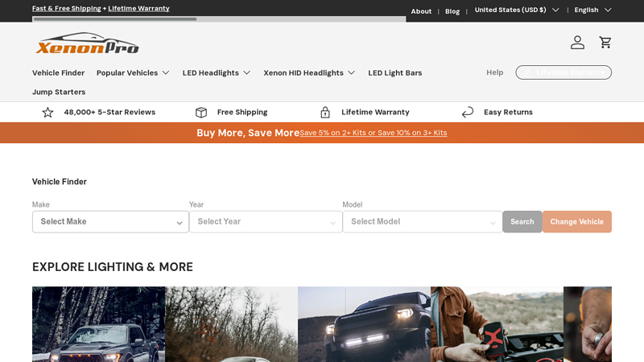Click the star icon beside 5-Star Reviews
Image resolution: width=644 pixels, height=362 pixels.
tap(47, 113)
